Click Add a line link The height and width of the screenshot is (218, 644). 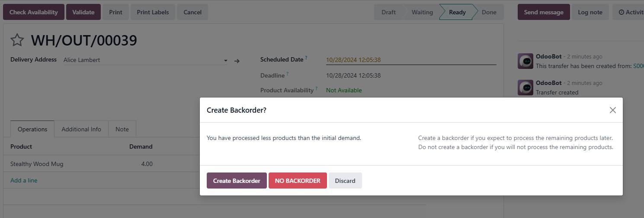coord(24,180)
